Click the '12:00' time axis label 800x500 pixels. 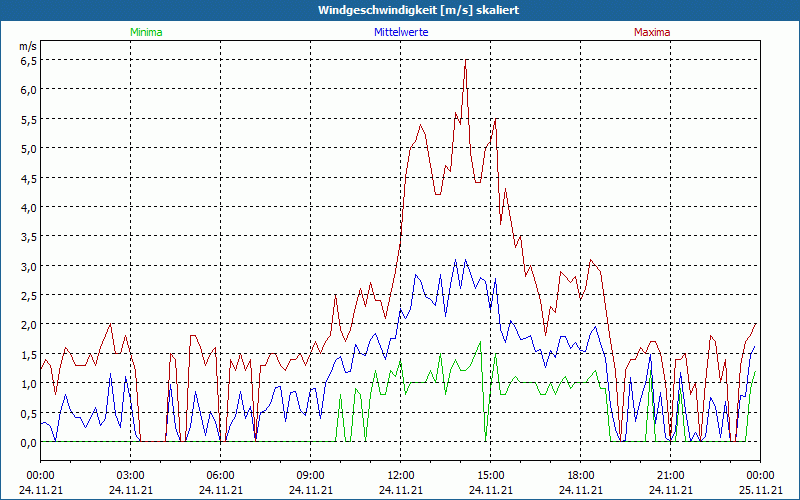click(x=401, y=476)
